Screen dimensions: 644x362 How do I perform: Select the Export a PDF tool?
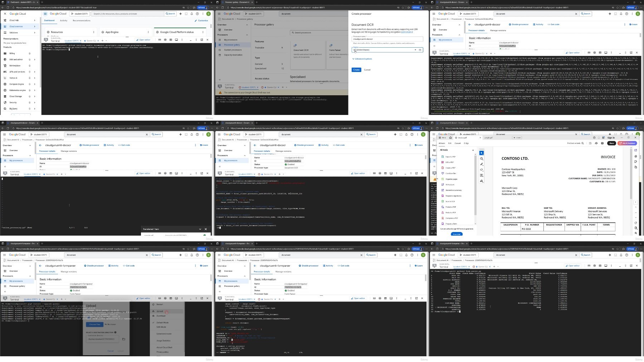pyautogui.click(x=450, y=157)
